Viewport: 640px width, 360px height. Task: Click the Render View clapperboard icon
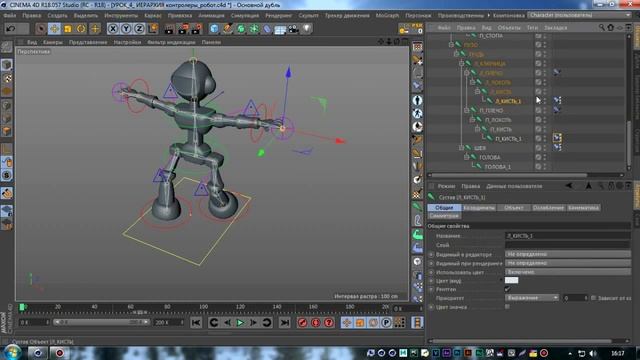(169, 29)
